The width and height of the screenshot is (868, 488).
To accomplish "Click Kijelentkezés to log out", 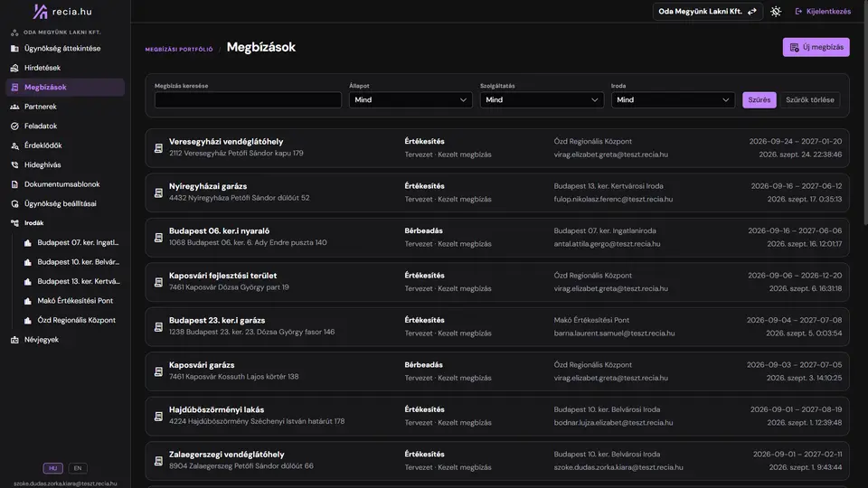I will tap(823, 12).
